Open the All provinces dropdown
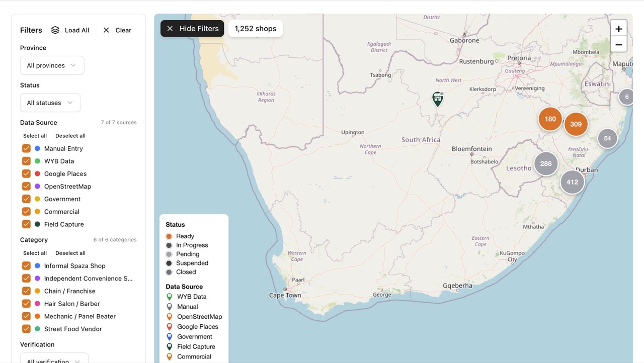Image resolution: width=644 pixels, height=363 pixels. pyautogui.click(x=52, y=65)
